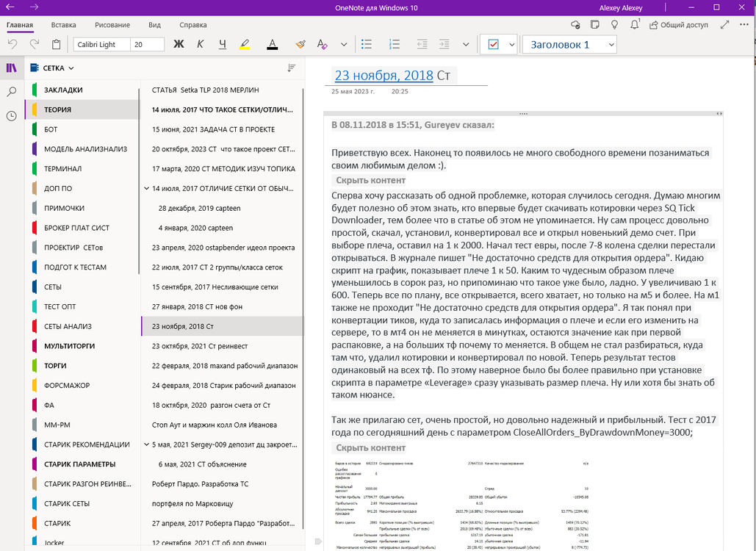Open page Роберт Пардо. Разработка ТС
This screenshot has height=551, width=756.
click(223, 483)
